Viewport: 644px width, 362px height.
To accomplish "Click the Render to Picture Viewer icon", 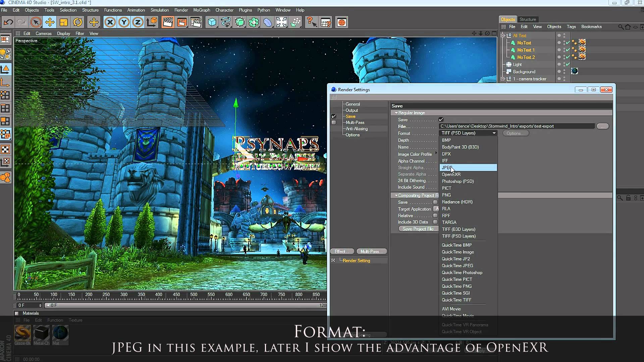I will pos(182,22).
